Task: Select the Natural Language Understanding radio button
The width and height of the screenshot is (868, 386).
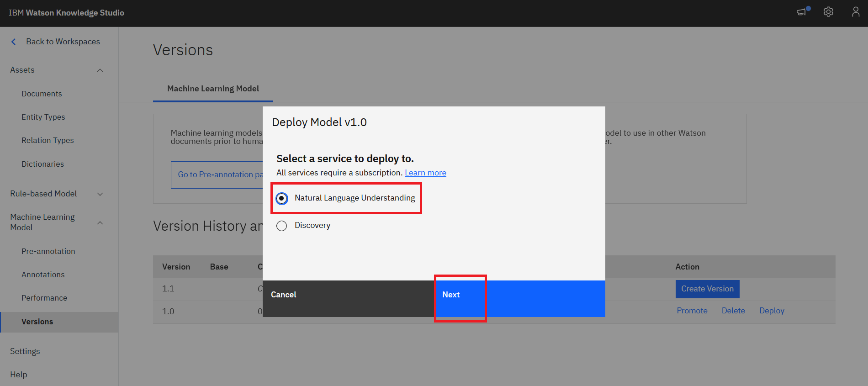Action: click(282, 198)
